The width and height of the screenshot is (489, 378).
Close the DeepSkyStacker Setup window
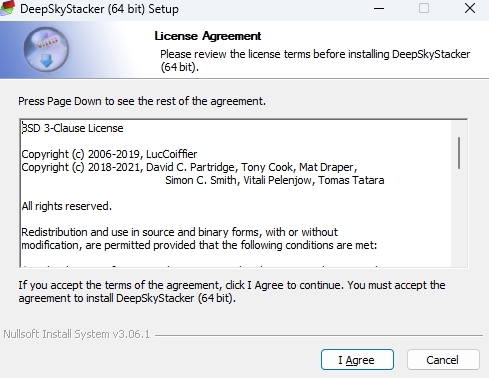click(x=470, y=8)
